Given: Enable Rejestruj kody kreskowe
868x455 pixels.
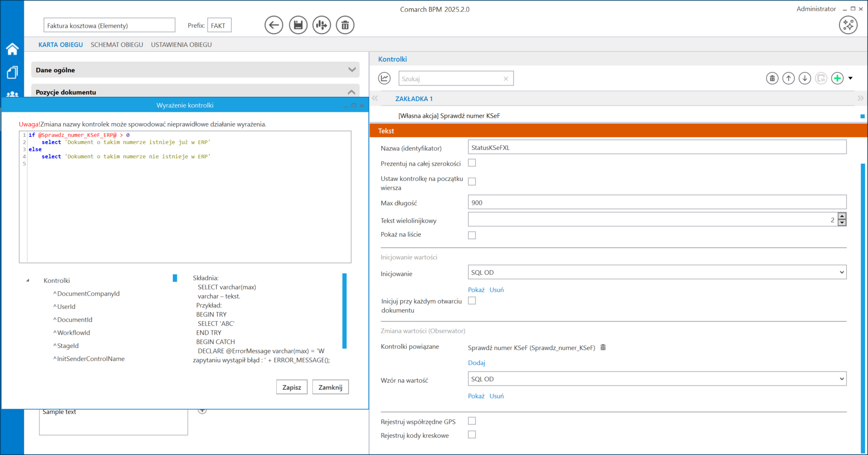Looking at the screenshot, I should pyautogui.click(x=472, y=434).
